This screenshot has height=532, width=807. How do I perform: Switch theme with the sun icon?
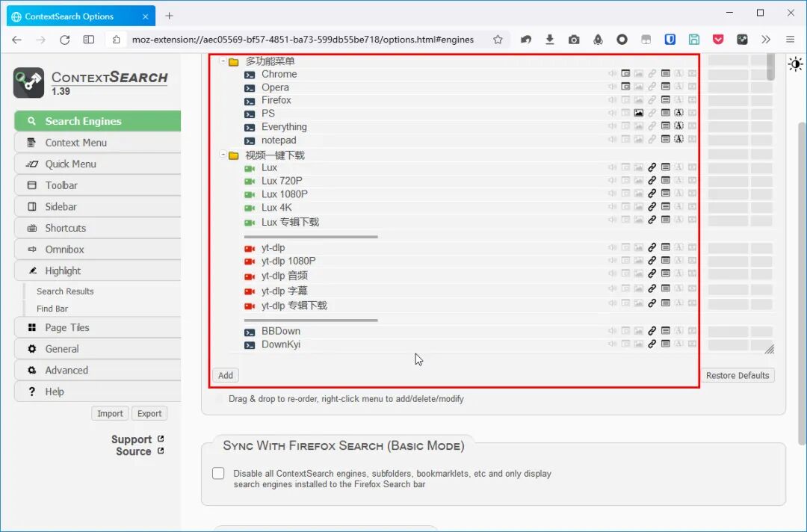pyautogui.click(x=796, y=64)
